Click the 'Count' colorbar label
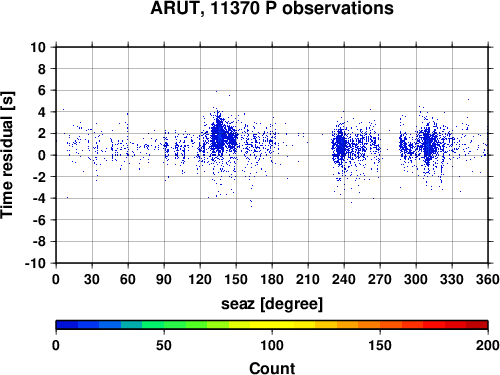 272,368
